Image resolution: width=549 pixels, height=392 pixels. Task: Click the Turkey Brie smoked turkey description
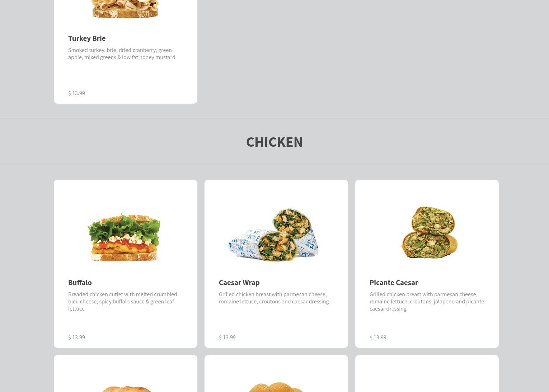[122, 53]
